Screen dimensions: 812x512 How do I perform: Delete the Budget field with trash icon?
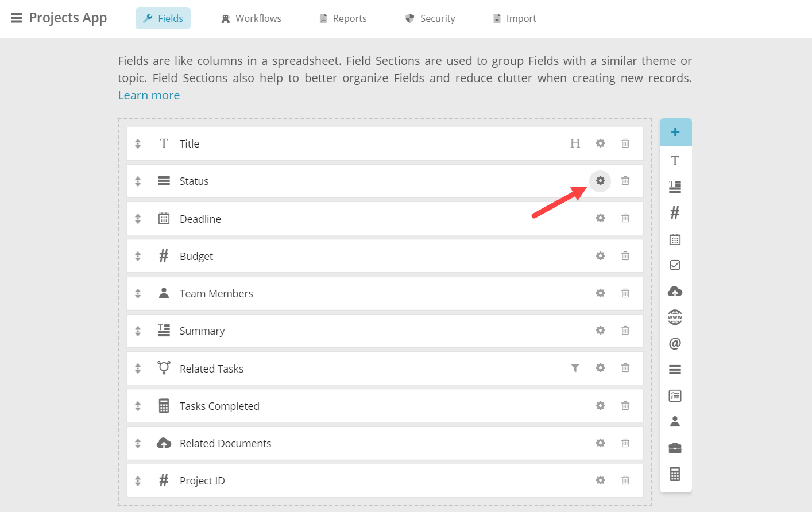pos(625,256)
